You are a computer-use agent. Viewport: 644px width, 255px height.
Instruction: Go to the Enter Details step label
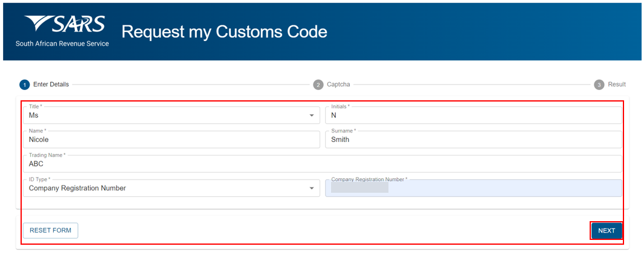[x=51, y=85]
